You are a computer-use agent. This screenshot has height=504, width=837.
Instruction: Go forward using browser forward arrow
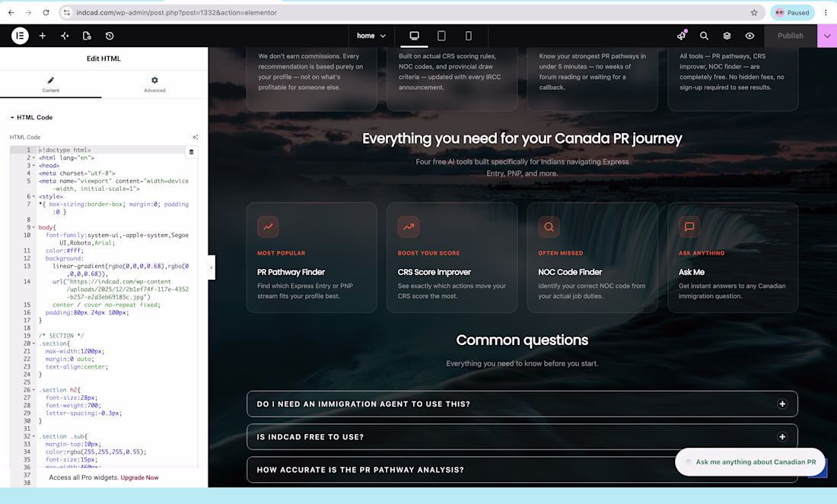[28, 12]
